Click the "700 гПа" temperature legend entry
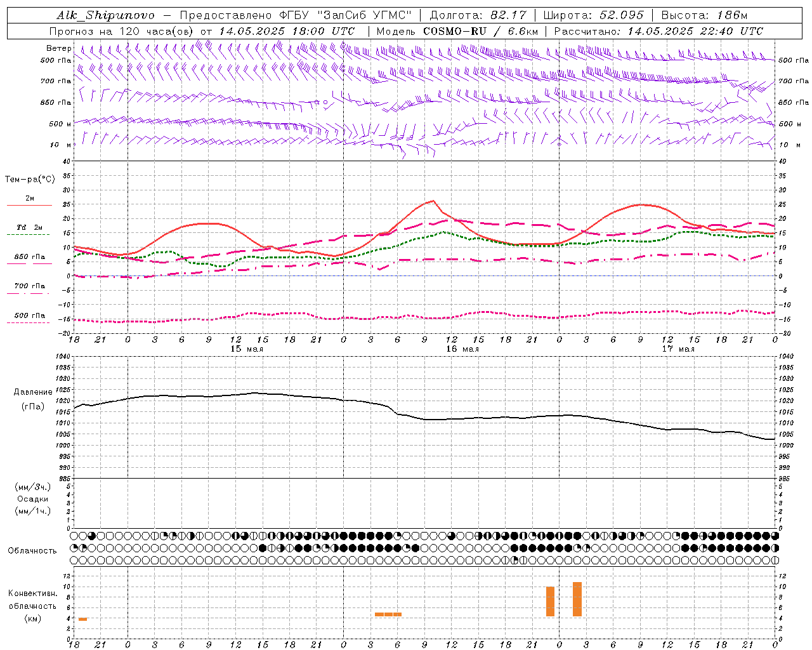Screen dimensions: 812x650 coord(30,286)
